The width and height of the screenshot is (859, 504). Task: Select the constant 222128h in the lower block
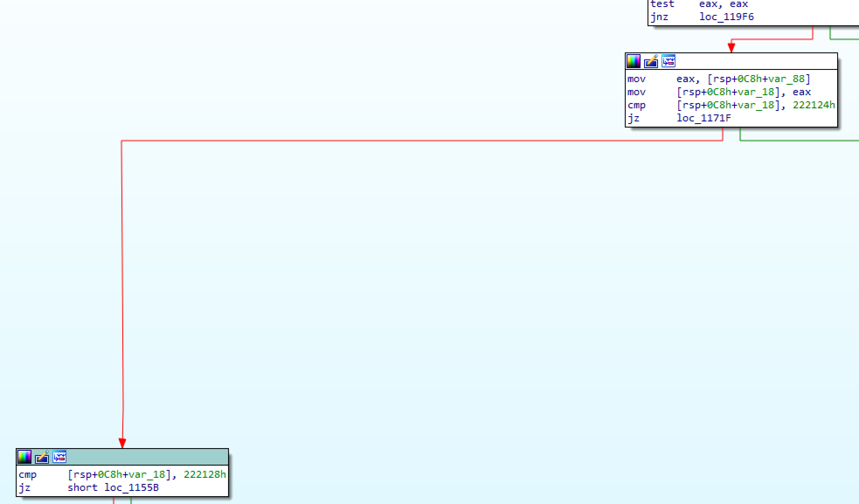tap(204, 475)
